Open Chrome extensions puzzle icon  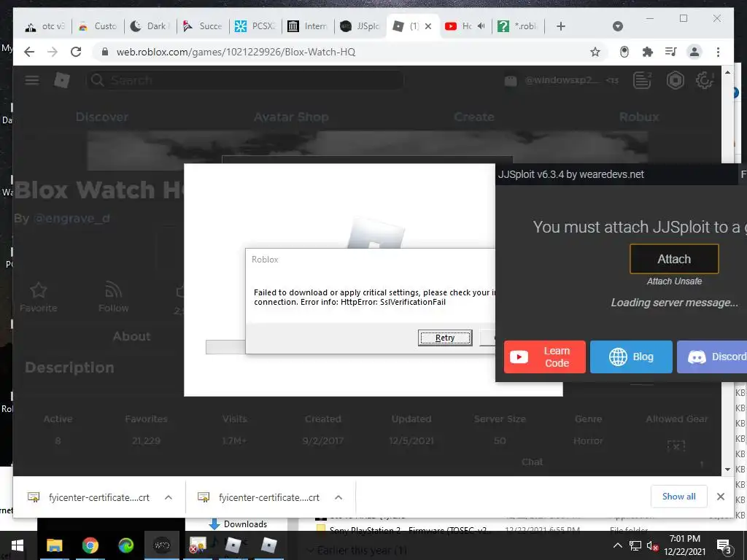pyautogui.click(x=648, y=52)
